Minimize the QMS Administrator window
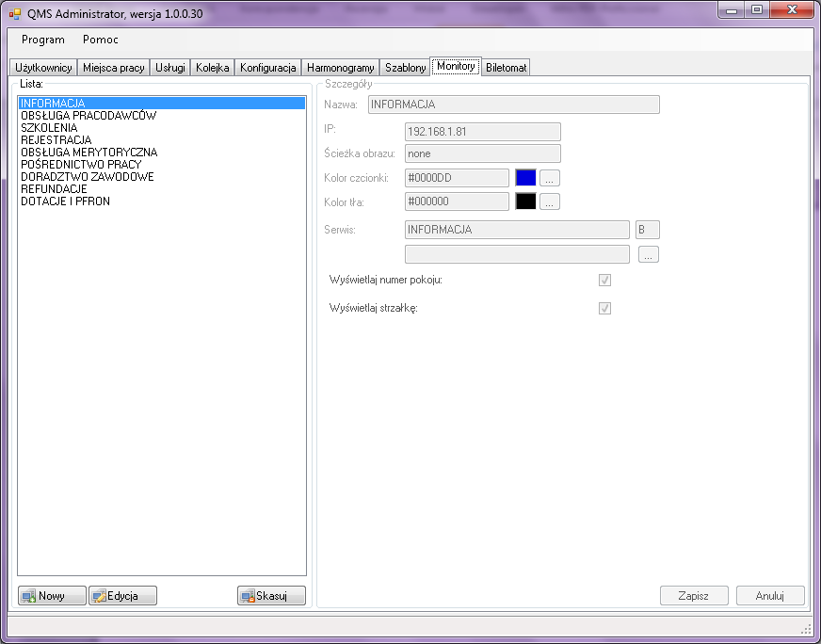Viewport: 821px width, 644px height. tap(732, 10)
